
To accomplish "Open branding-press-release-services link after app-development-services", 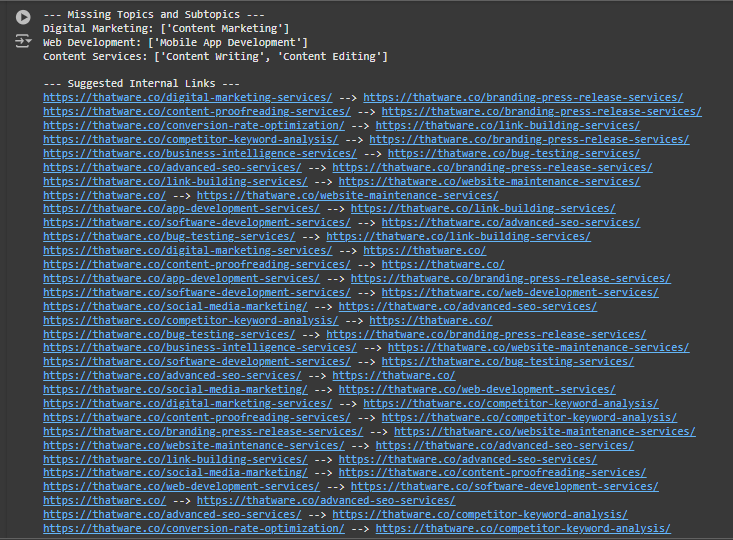I will 510,279.
